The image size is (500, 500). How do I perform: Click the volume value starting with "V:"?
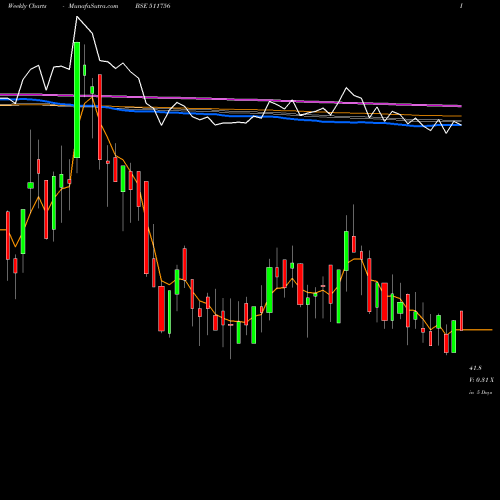(481, 380)
